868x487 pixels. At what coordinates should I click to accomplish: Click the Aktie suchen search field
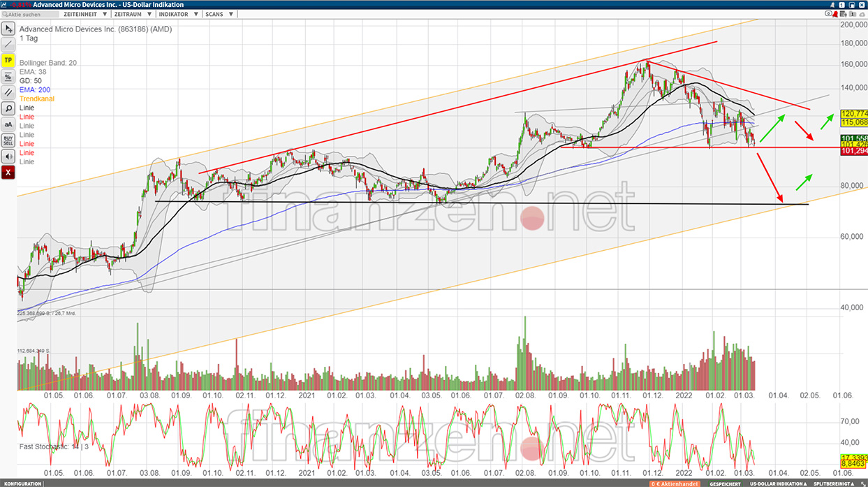point(30,14)
